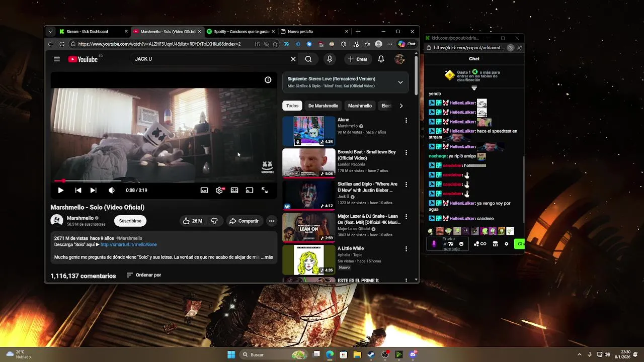The image size is (644, 362).
Task: Open options for A Little While
Action: (406, 249)
